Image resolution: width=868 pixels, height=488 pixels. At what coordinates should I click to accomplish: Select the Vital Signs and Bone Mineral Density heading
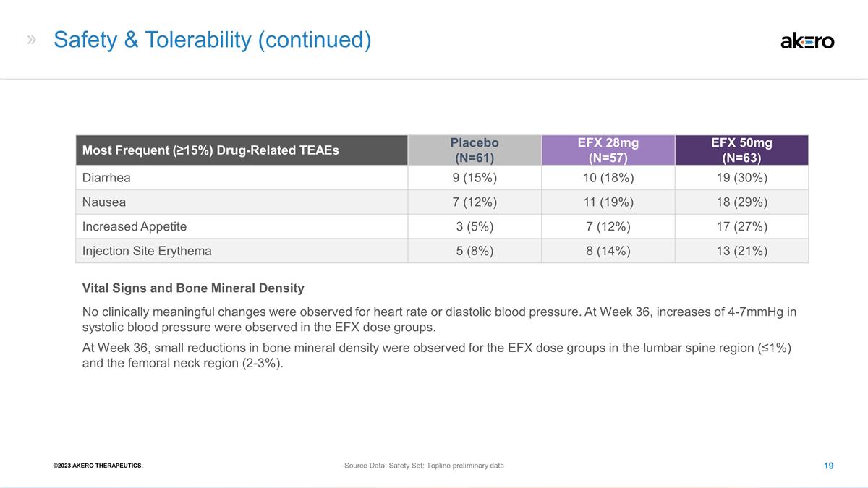pyautogui.click(x=193, y=288)
